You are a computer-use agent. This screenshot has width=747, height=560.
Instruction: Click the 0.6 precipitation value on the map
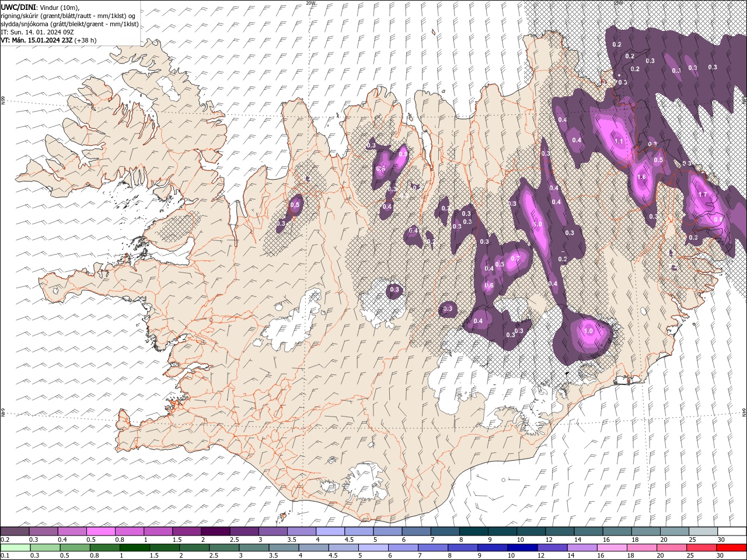(489, 286)
